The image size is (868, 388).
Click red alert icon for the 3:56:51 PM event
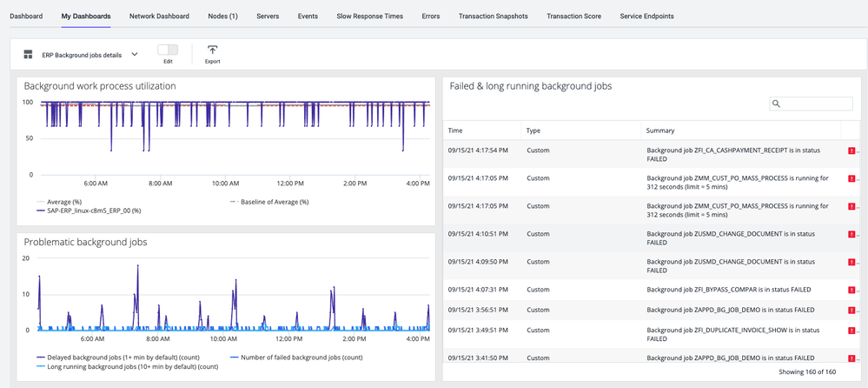pyautogui.click(x=851, y=311)
